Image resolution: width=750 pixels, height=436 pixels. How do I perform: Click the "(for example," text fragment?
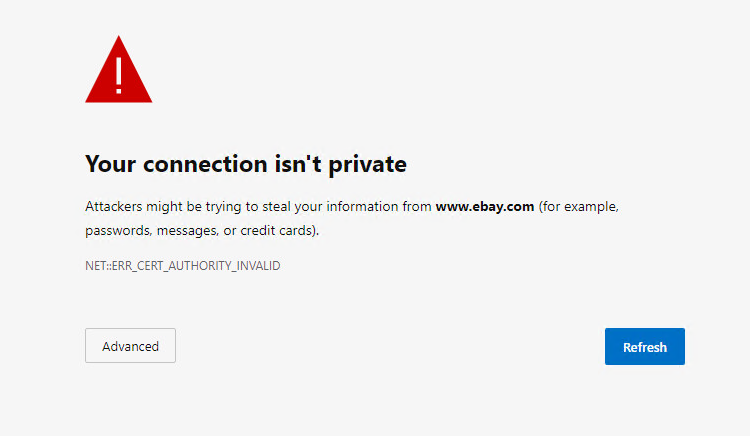click(x=579, y=207)
